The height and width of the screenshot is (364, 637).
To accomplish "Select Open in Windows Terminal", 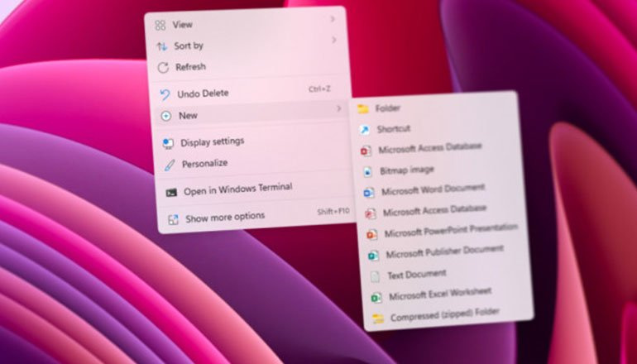I will [x=256, y=189].
